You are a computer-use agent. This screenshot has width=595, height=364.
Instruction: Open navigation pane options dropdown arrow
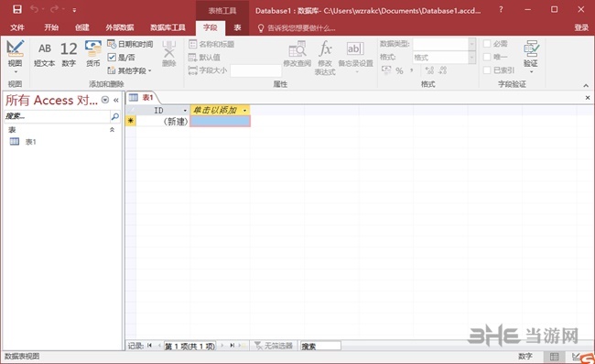pyautogui.click(x=105, y=100)
